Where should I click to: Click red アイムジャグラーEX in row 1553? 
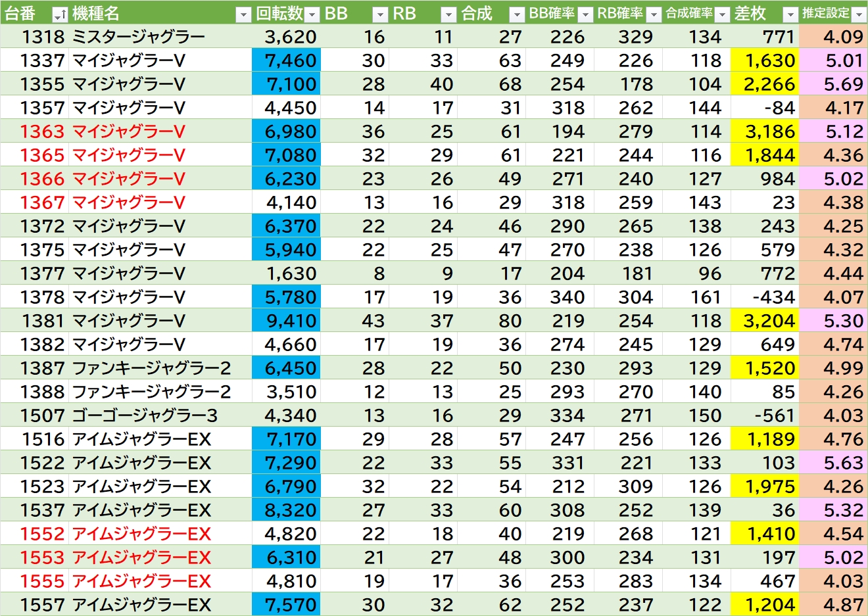tap(160, 557)
